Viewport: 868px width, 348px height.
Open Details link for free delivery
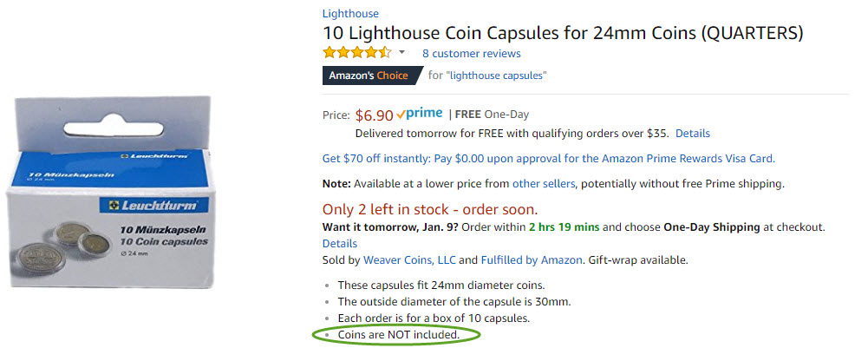pyautogui.click(x=692, y=134)
